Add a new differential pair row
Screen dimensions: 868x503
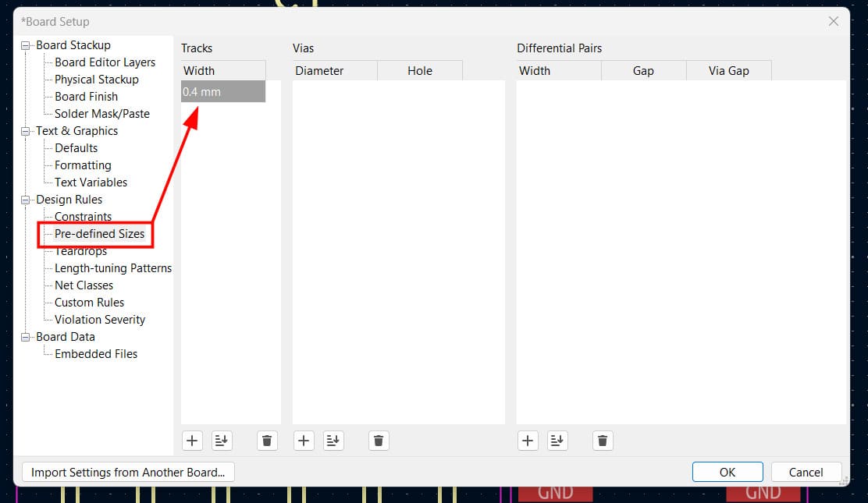[528, 441]
